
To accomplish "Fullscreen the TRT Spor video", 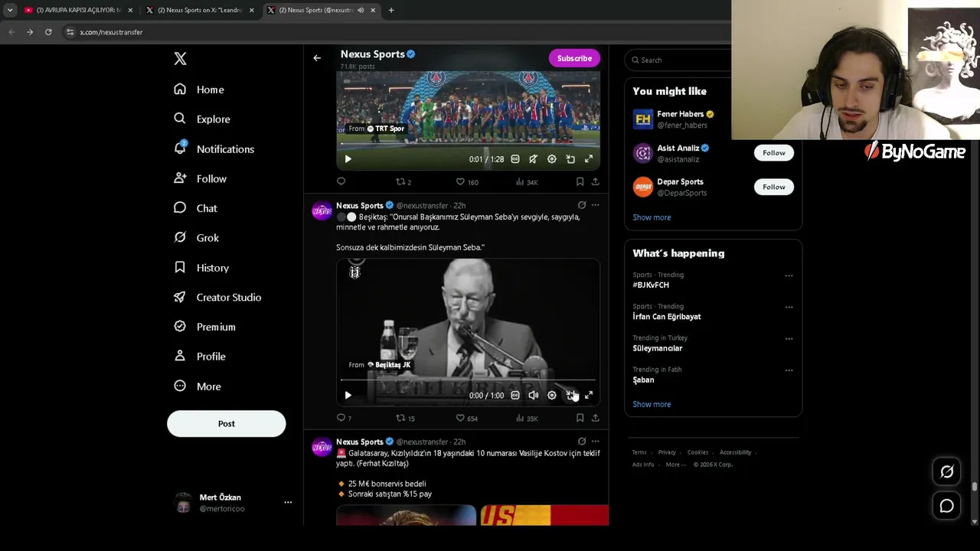I will coord(589,159).
